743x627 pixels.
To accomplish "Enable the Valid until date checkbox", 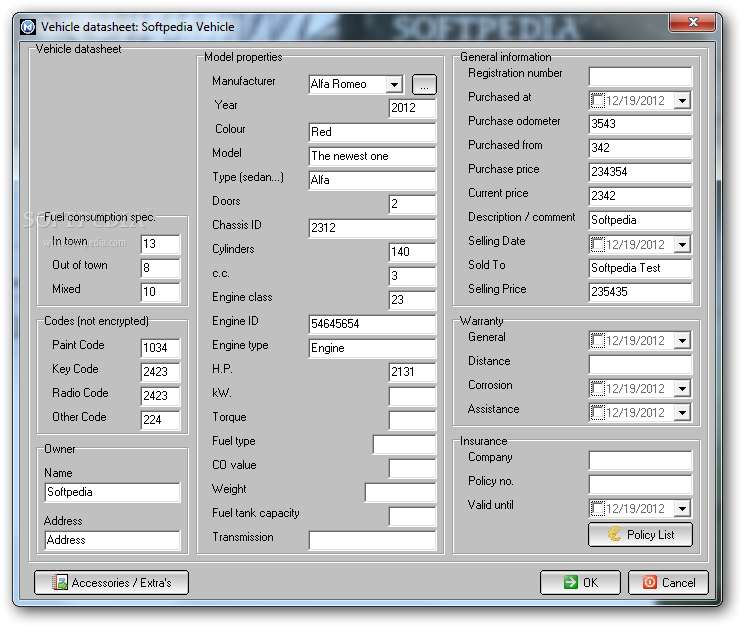I will click(x=598, y=508).
